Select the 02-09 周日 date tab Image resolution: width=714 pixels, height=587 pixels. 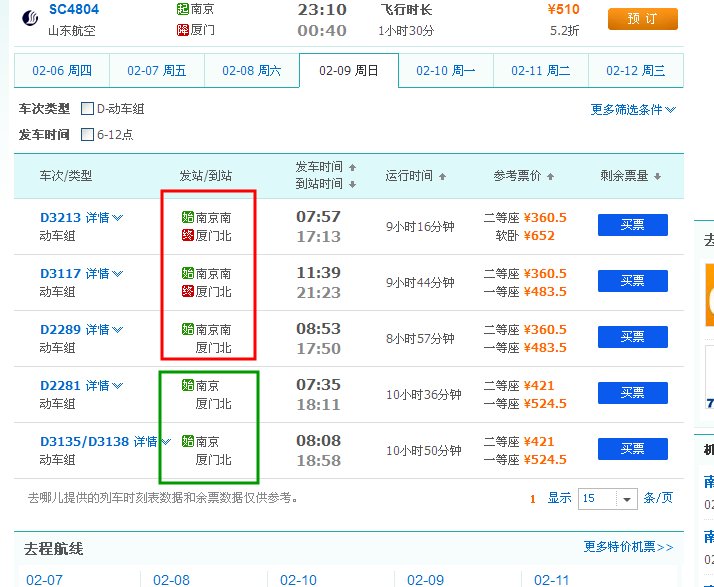[349, 70]
